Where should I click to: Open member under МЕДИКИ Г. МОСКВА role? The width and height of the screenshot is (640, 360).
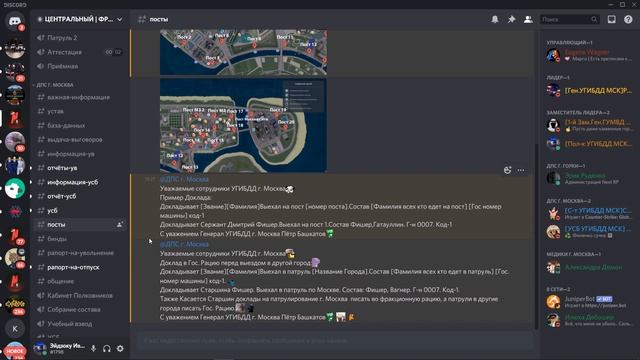pyautogui.click(x=589, y=267)
